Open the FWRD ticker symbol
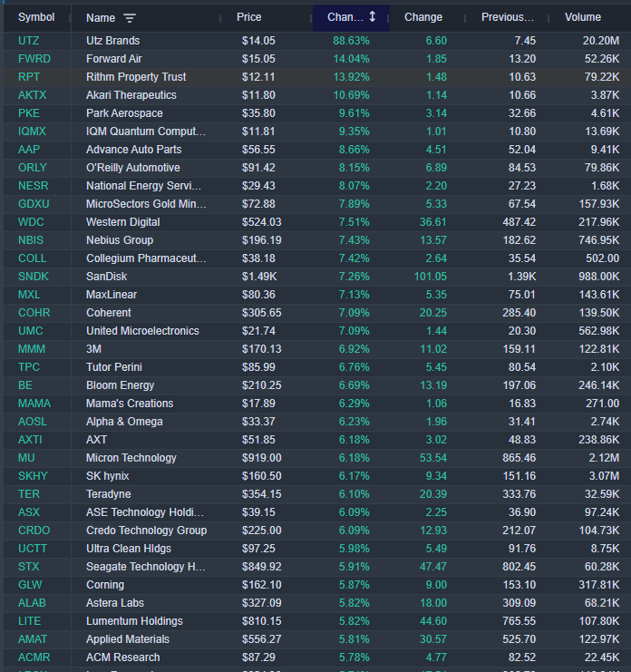 point(34,59)
